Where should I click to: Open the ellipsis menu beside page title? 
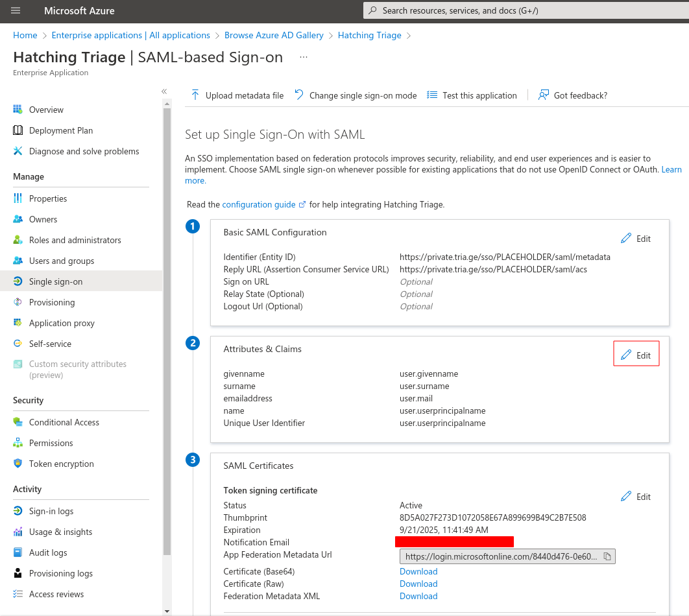(x=303, y=57)
